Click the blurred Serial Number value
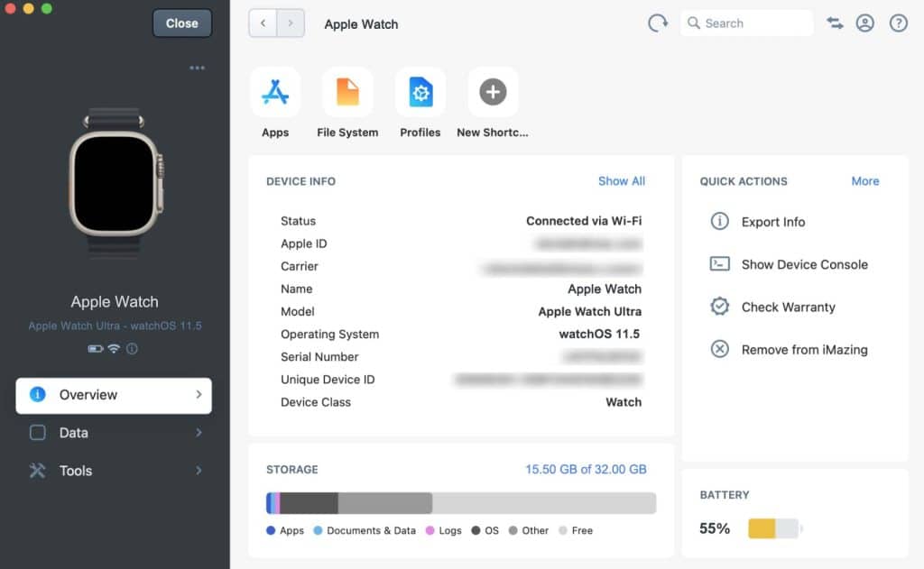924x569 pixels. click(x=602, y=357)
